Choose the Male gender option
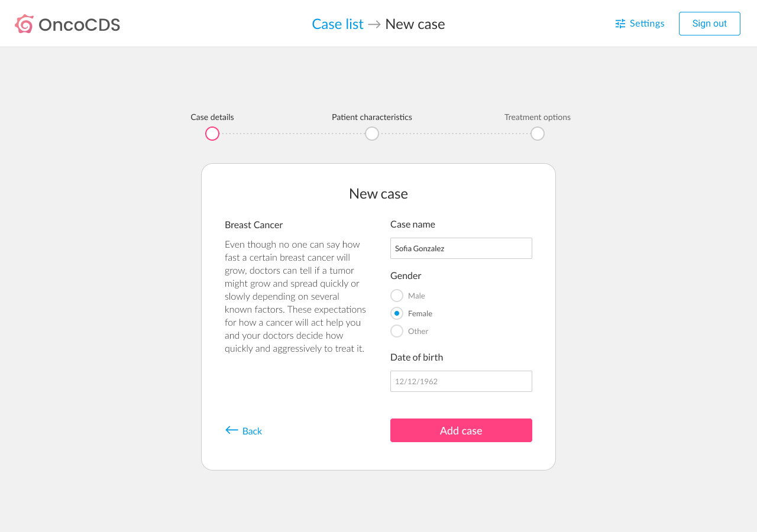Screen dimensions: 757x532 pos(397,296)
